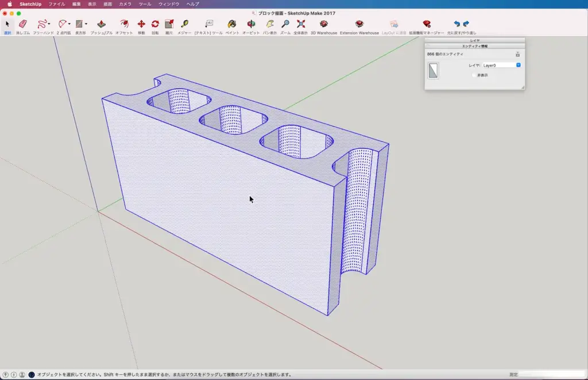The height and width of the screenshot is (380, 588).
Task: Open the 編集 menu
Action: pyautogui.click(x=76, y=4)
